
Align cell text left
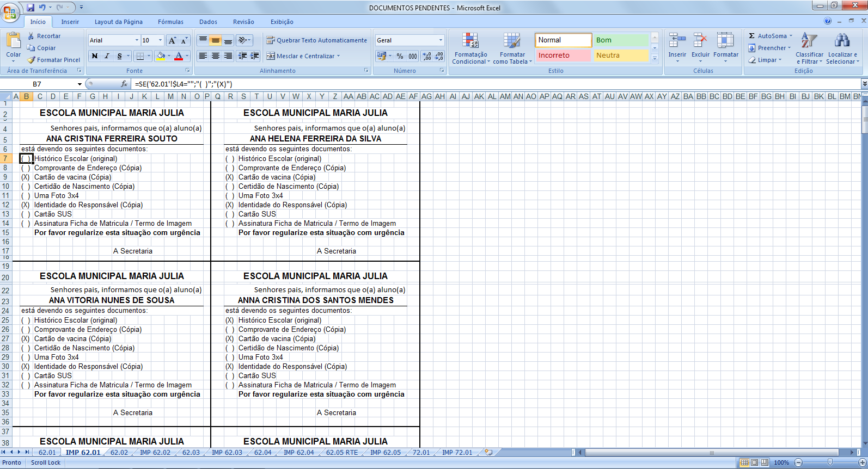203,56
